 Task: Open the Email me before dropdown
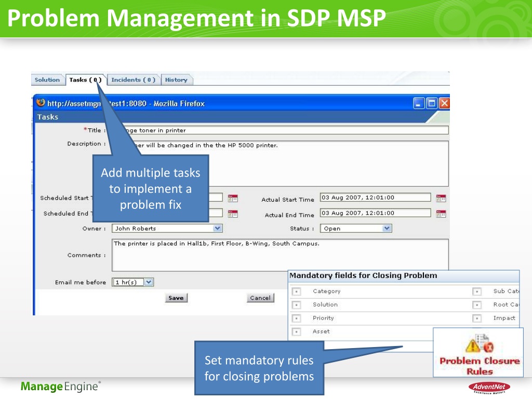point(132,282)
